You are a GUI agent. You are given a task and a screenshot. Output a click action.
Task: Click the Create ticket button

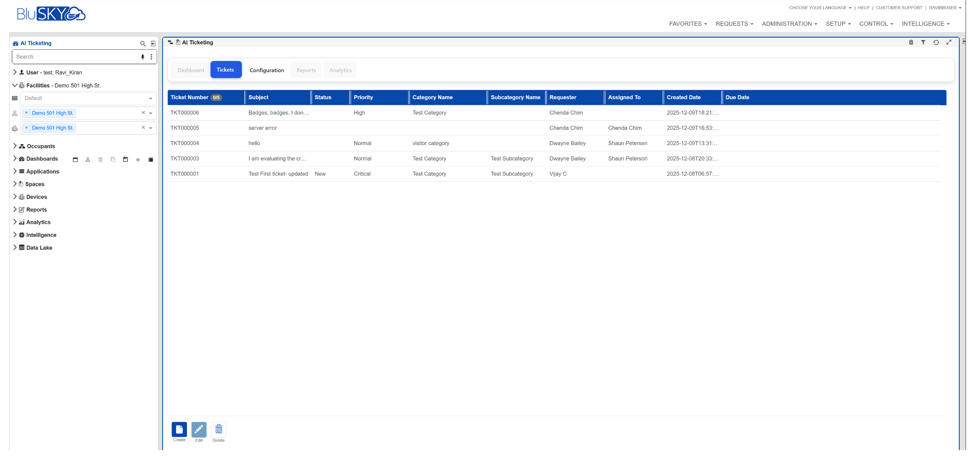(x=179, y=429)
